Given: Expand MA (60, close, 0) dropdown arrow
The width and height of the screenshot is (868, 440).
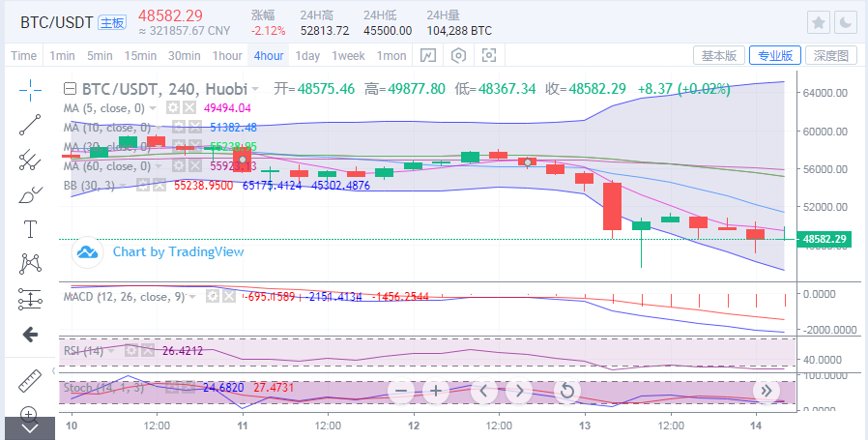Looking at the screenshot, I should pyautogui.click(x=159, y=166).
